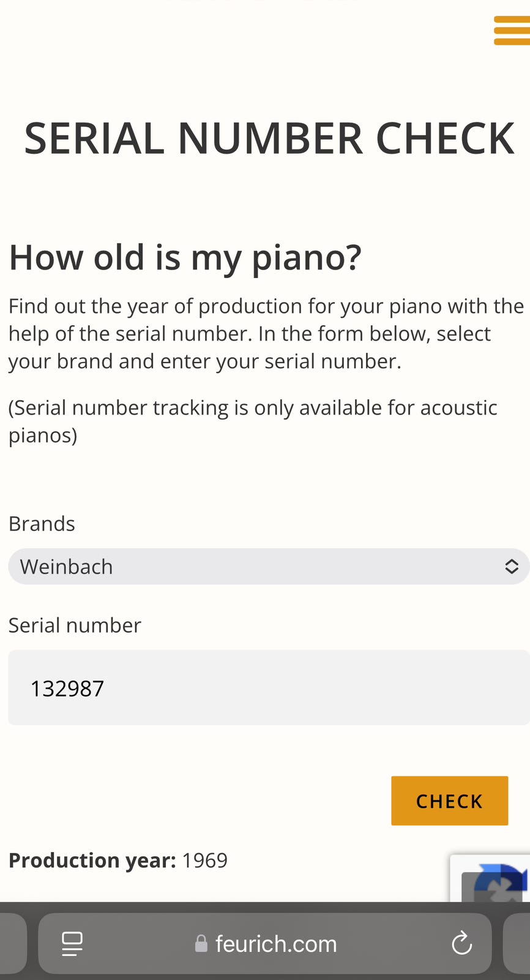
Task: Click the reCAPTCHA badge icon
Action: (496, 882)
